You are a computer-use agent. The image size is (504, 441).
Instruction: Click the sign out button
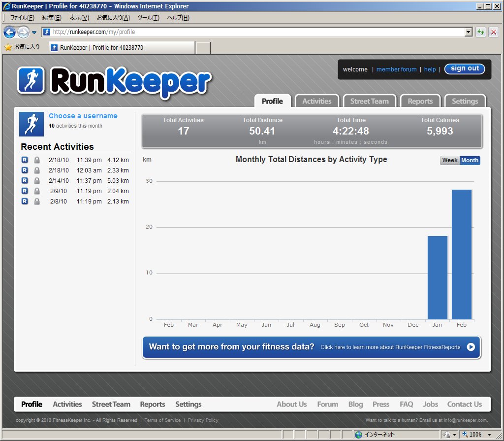(465, 69)
